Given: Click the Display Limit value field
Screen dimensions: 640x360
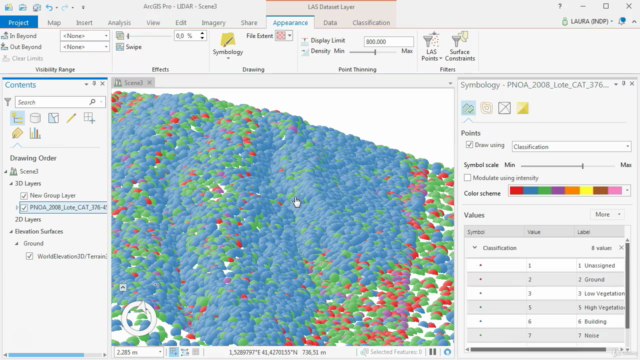Looking at the screenshot, I should [389, 42].
